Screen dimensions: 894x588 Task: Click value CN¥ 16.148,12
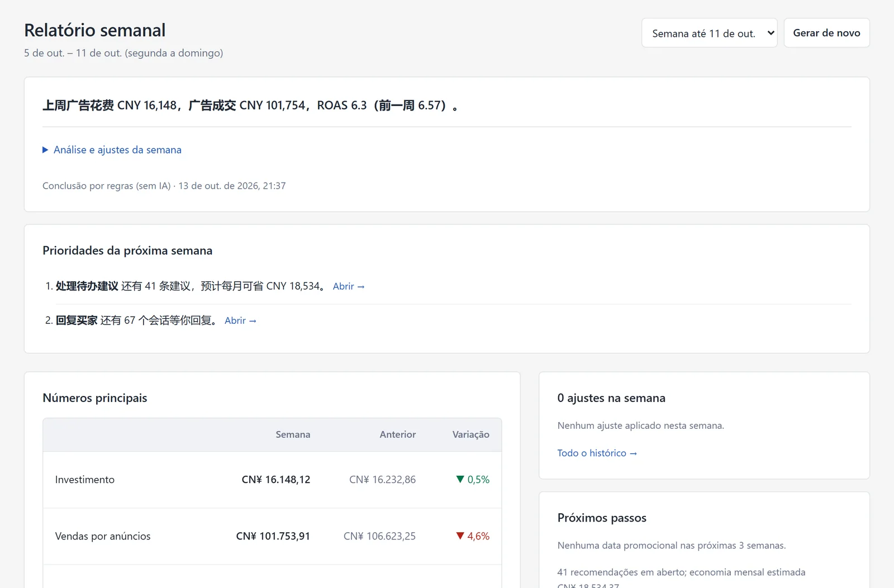[x=276, y=480]
